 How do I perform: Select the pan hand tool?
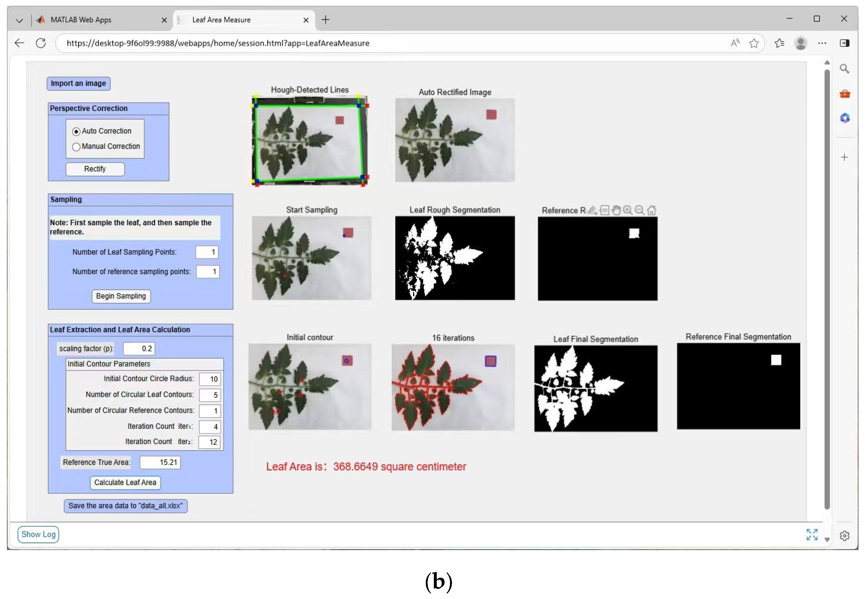click(616, 211)
